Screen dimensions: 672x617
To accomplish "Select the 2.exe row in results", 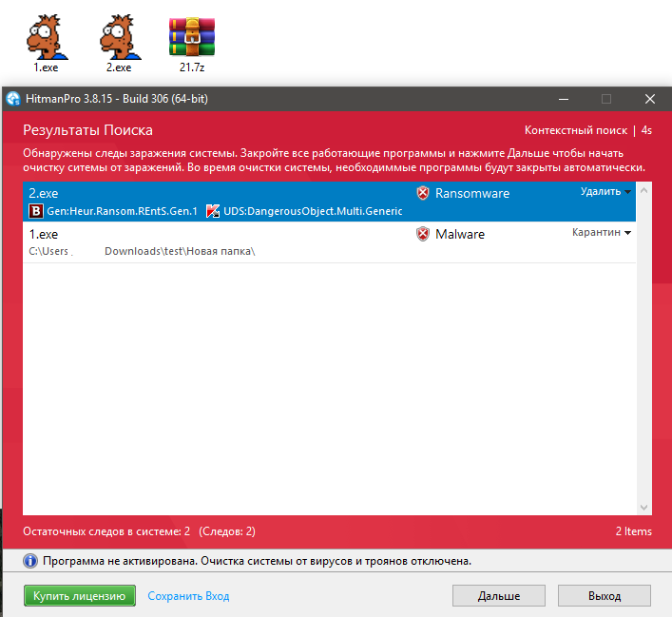I will pos(329,202).
